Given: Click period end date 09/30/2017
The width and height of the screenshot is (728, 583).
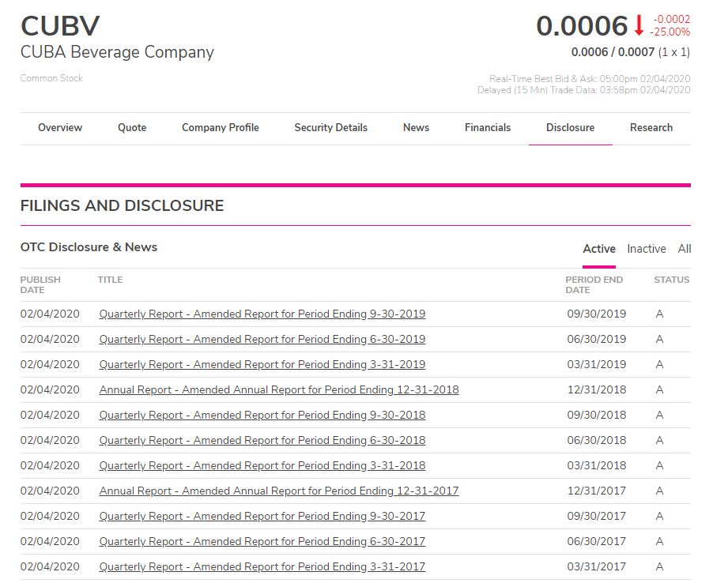Looking at the screenshot, I should (x=597, y=516).
